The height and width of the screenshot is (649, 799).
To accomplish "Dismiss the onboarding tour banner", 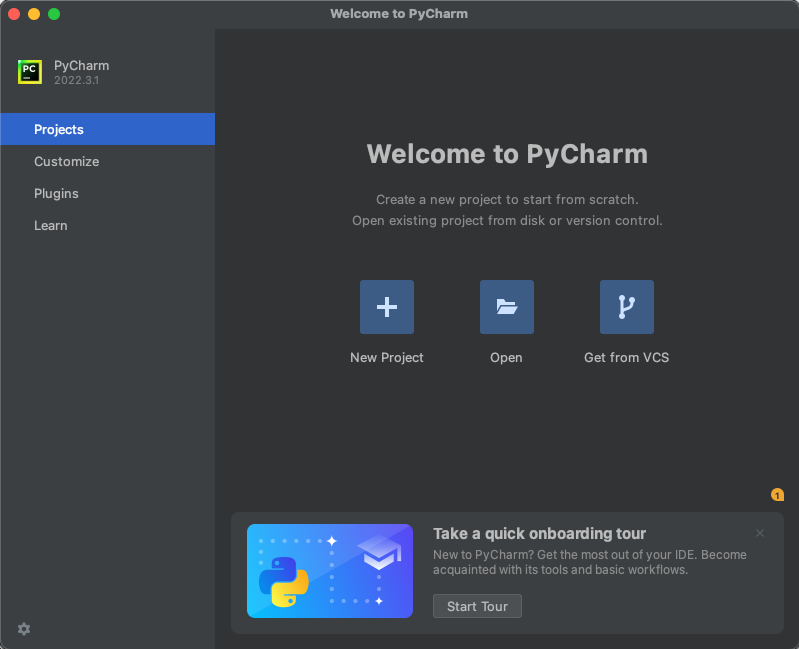I will 760,533.
